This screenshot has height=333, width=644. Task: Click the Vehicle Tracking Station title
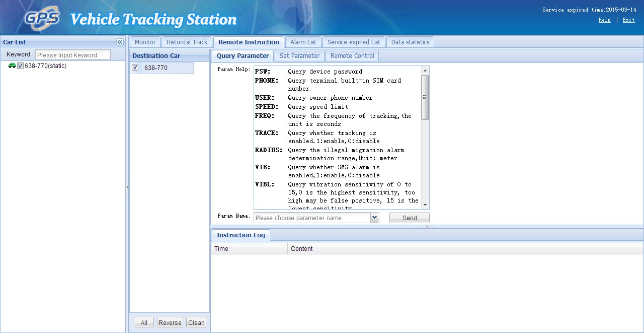(x=153, y=20)
